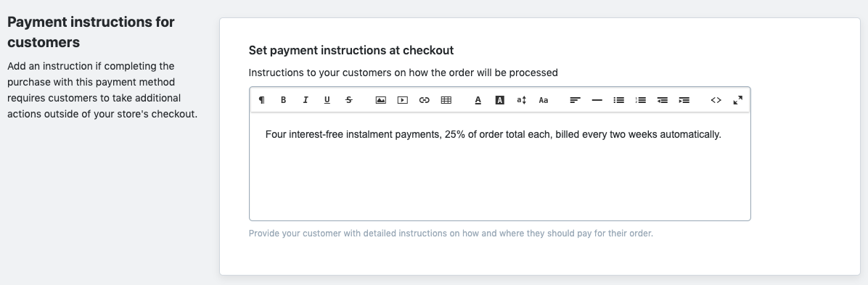Open text alignment options
868x285 pixels.
[x=576, y=100]
